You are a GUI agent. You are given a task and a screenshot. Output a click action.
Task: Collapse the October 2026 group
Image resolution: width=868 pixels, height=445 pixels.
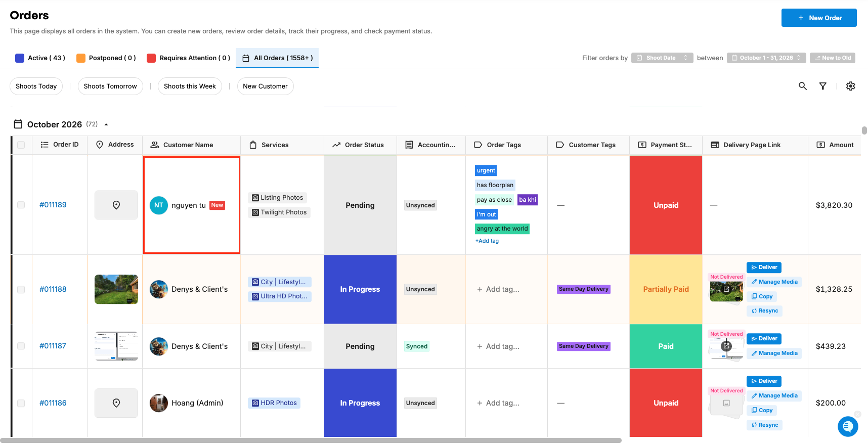pos(106,124)
